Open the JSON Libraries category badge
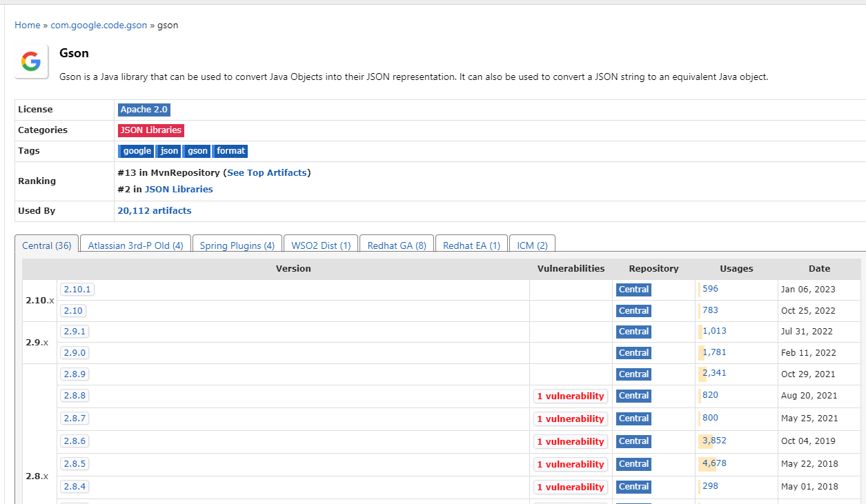866x504 pixels. click(151, 130)
